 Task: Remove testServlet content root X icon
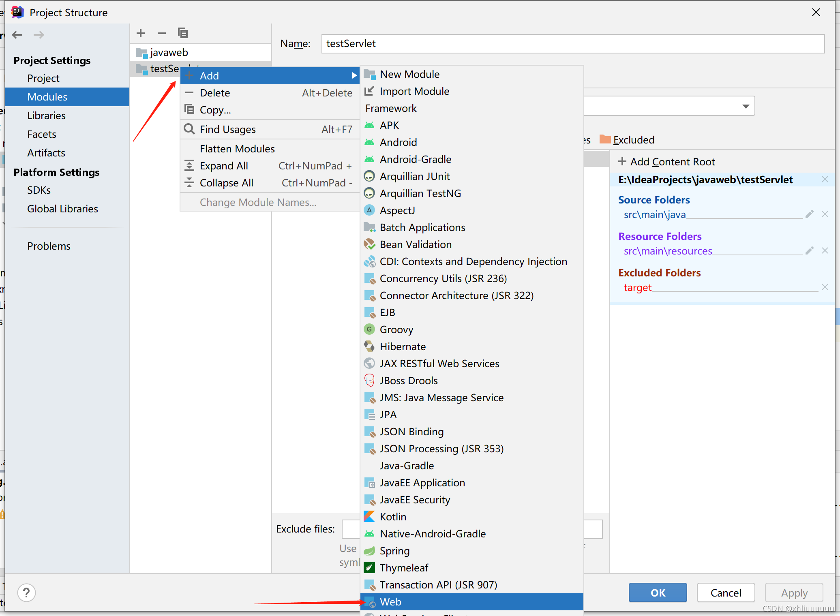(825, 180)
